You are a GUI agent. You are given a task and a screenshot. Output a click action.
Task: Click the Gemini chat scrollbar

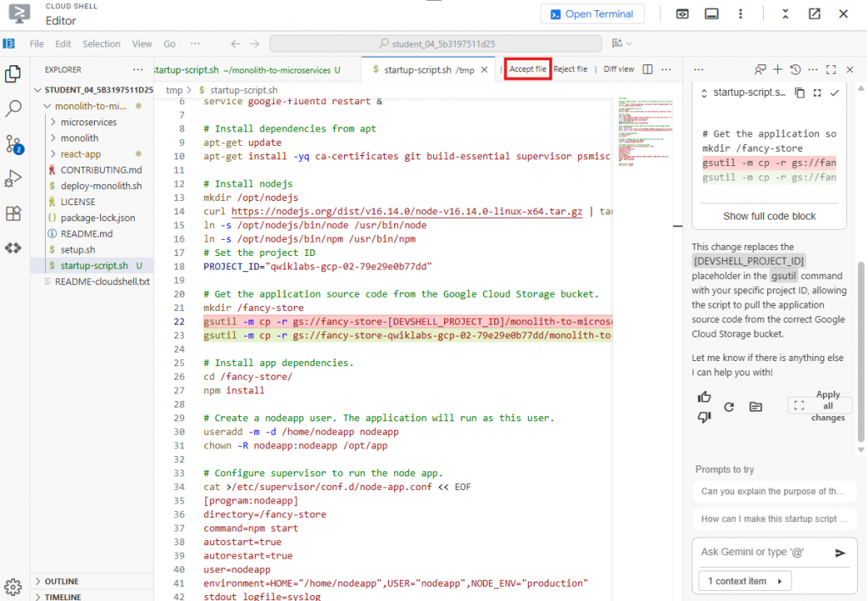pyautogui.click(x=861, y=351)
